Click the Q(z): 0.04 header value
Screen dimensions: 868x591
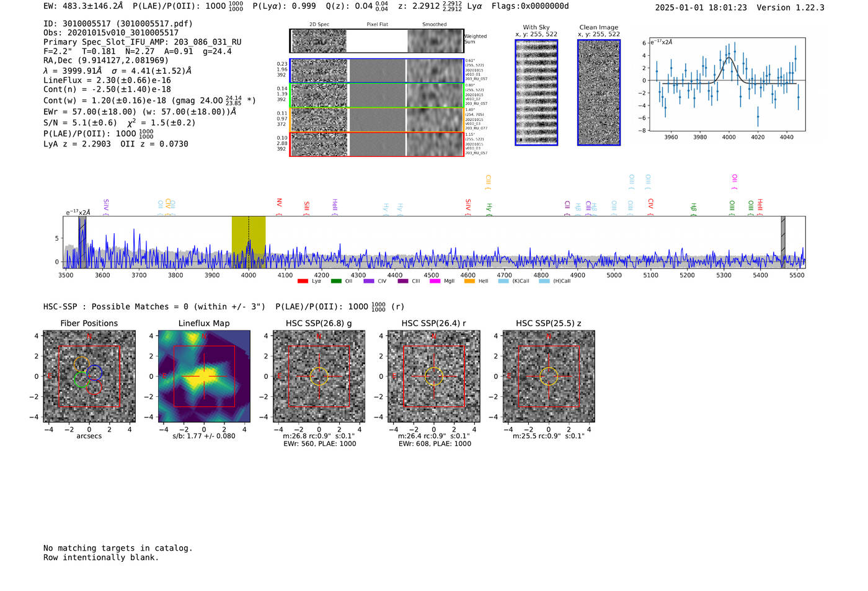click(356, 6)
